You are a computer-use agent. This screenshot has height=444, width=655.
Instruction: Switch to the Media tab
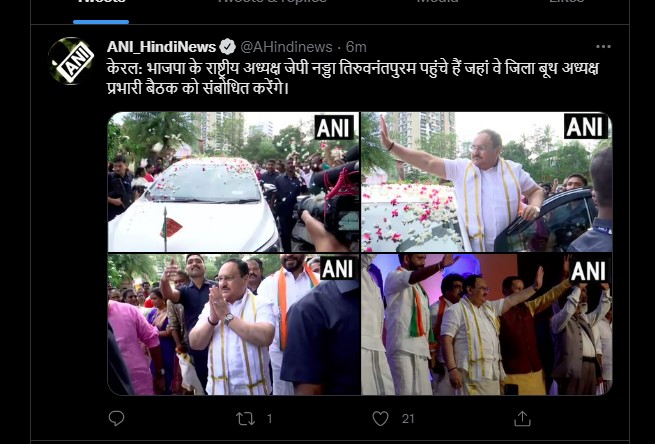(x=437, y=3)
